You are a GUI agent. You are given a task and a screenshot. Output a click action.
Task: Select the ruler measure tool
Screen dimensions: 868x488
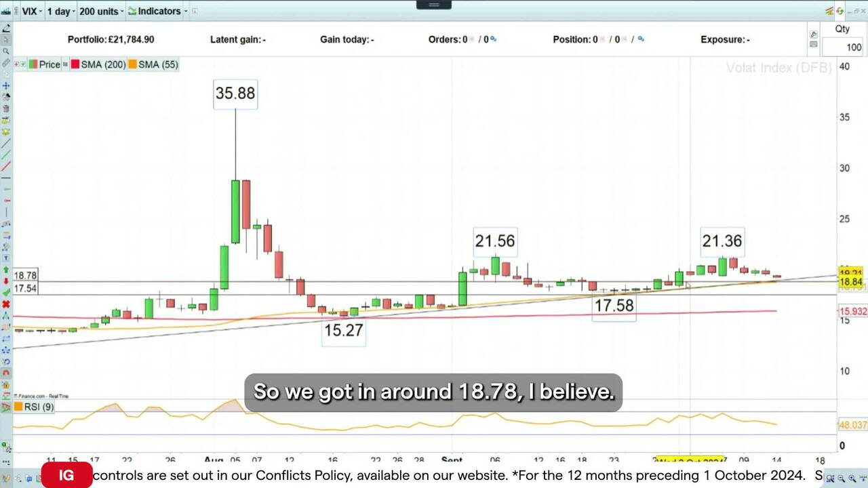(x=6, y=62)
